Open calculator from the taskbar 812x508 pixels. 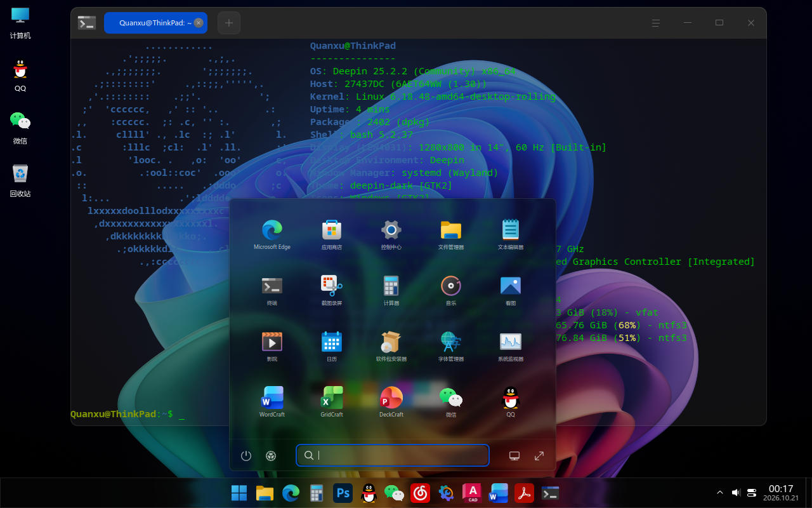tap(316, 493)
